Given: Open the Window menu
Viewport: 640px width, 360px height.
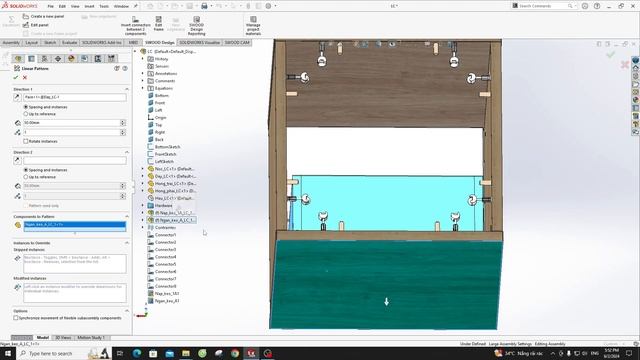Looking at the screenshot, I should tap(121, 6).
